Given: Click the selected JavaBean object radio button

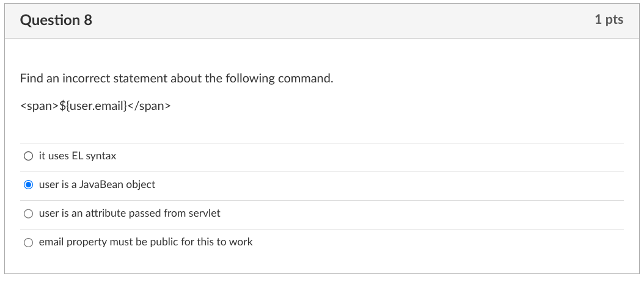Looking at the screenshot, I should tap(28, 185).
